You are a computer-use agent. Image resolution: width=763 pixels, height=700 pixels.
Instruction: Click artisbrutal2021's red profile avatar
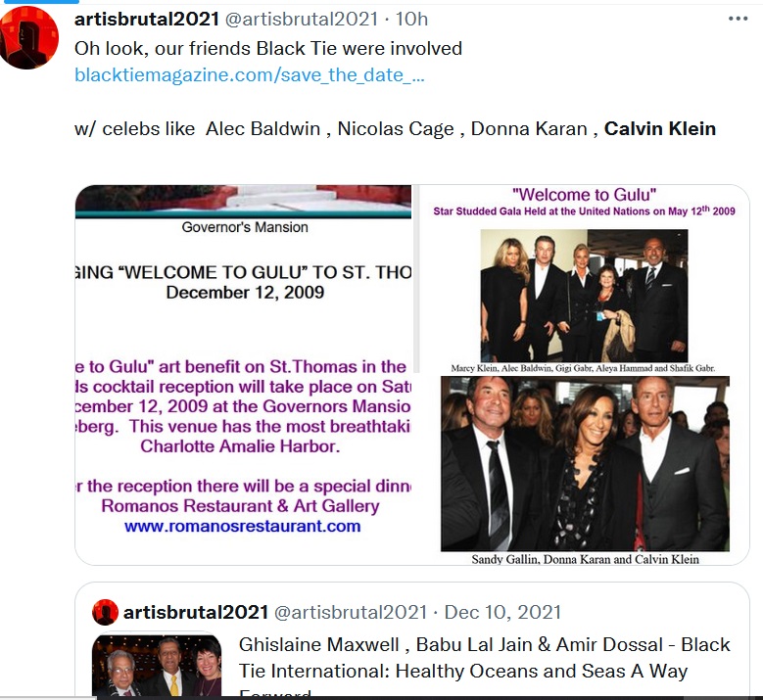[28, 37]
